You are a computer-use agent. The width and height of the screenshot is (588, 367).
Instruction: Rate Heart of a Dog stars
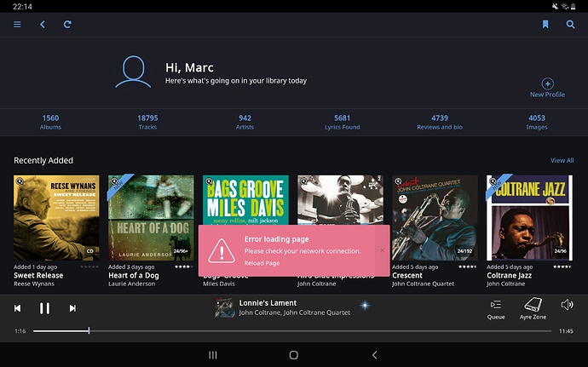click(x=184, y=267)
